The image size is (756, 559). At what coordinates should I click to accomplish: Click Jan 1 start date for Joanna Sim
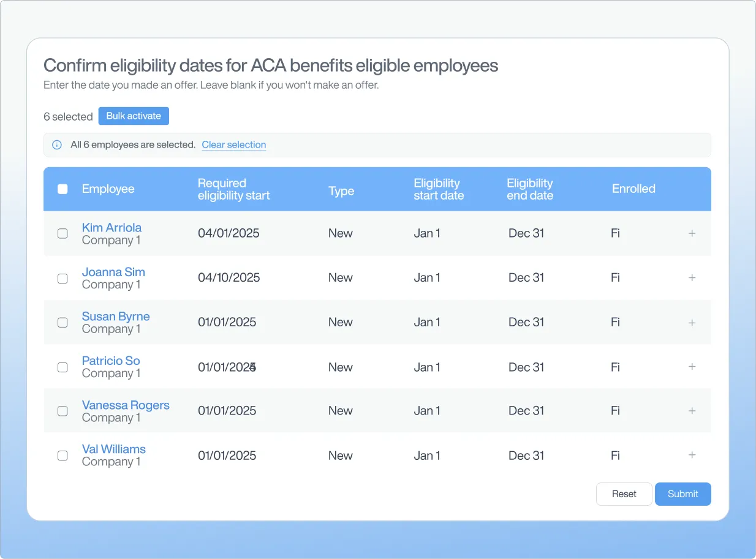[x=427, y=278]
